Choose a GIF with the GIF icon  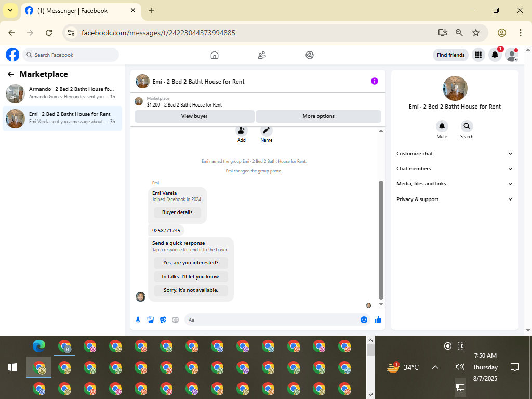176,320
